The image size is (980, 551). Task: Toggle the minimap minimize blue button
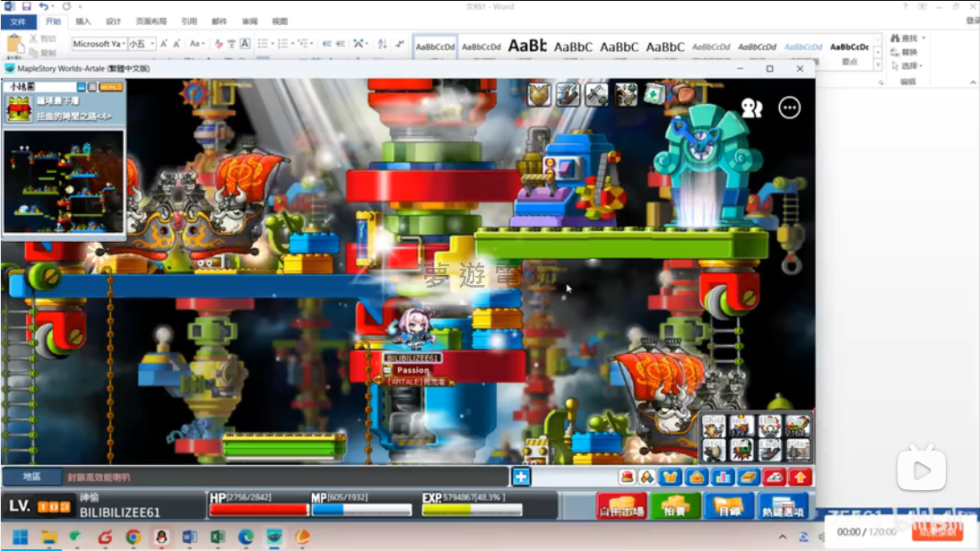[x=81, y=87]
